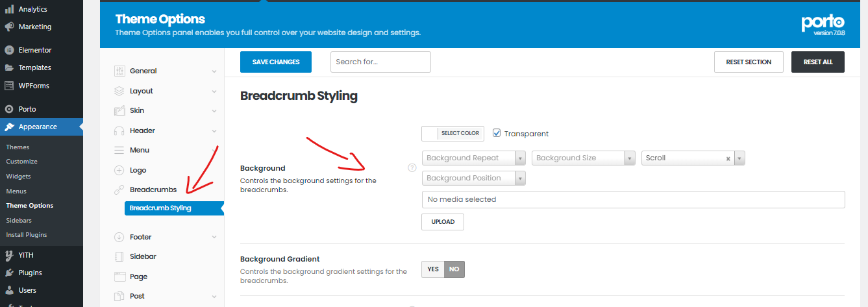Expand the General section chevron
This screenshot has height=307, width=868.
pos(214,71)
